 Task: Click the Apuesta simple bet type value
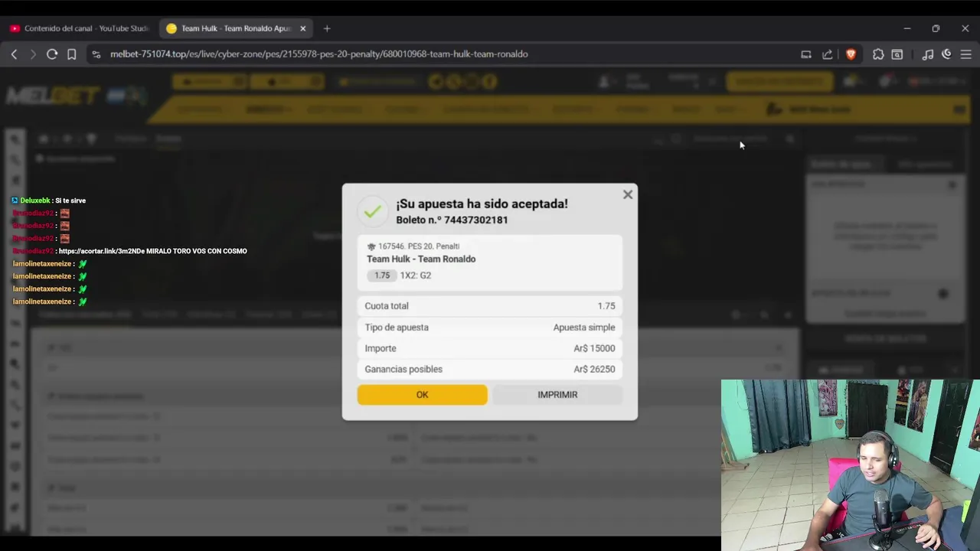click(584, 328)
